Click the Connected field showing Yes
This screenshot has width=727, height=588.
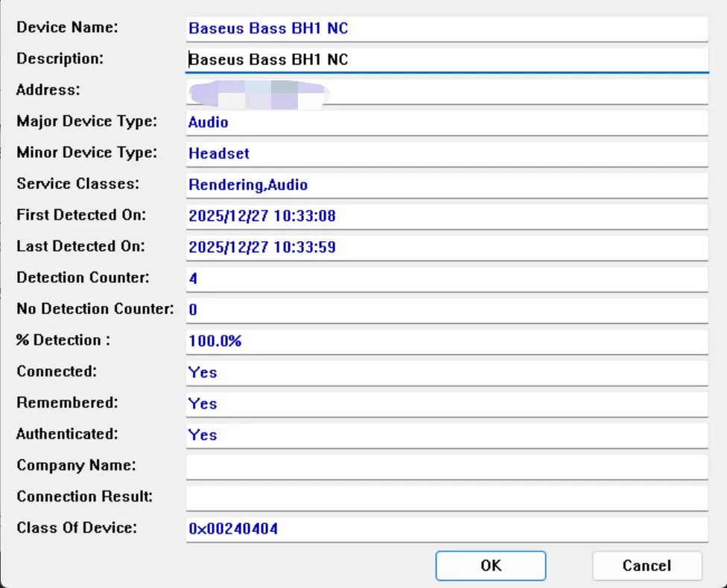coord(447,373)
